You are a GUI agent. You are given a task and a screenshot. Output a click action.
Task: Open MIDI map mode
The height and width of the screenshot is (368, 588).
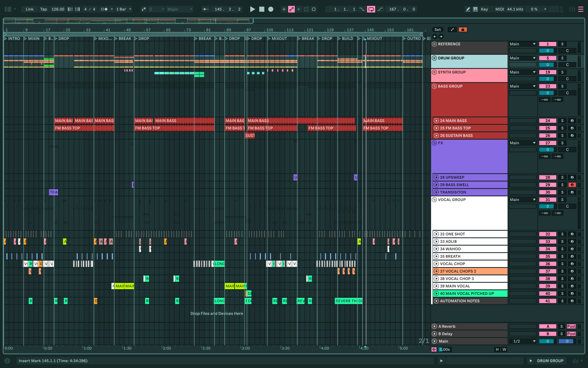(500, 9)
